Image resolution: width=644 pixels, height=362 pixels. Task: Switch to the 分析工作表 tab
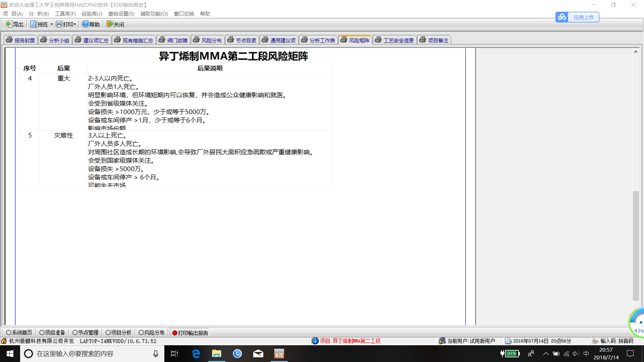click(x=318, y=40)
